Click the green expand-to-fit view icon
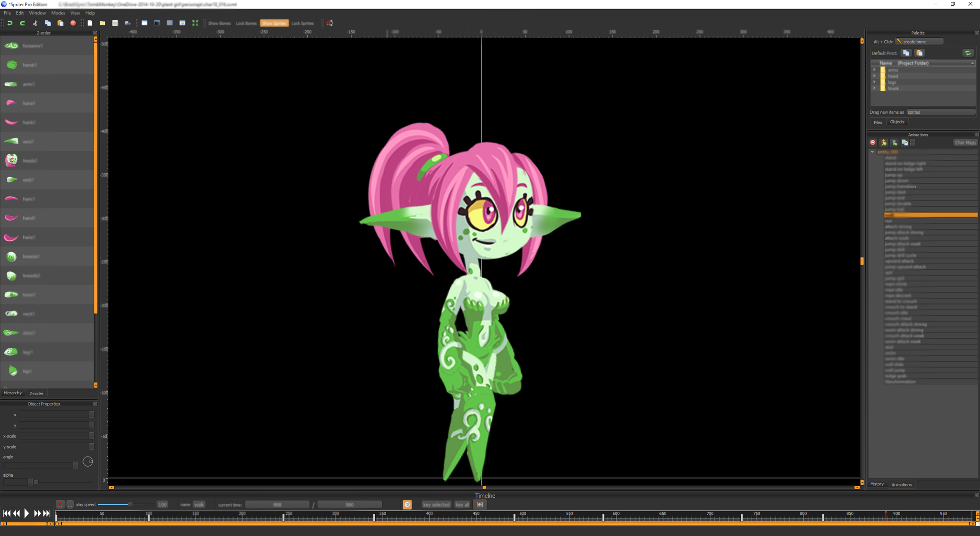 point(195,23)
